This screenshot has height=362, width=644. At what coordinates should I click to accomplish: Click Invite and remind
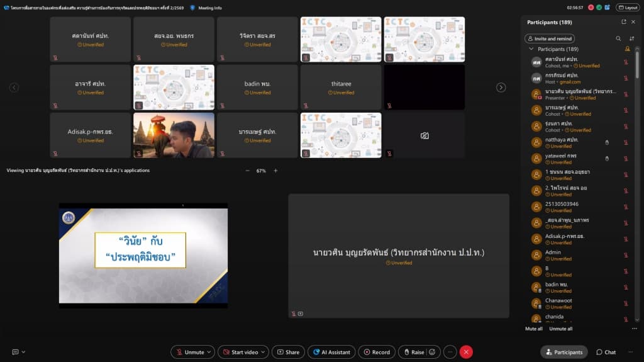point(550,38)
